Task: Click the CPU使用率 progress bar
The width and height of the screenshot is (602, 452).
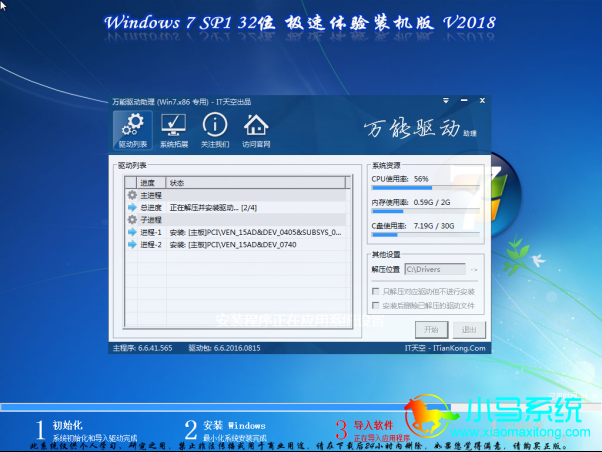Action: [425, 188]
